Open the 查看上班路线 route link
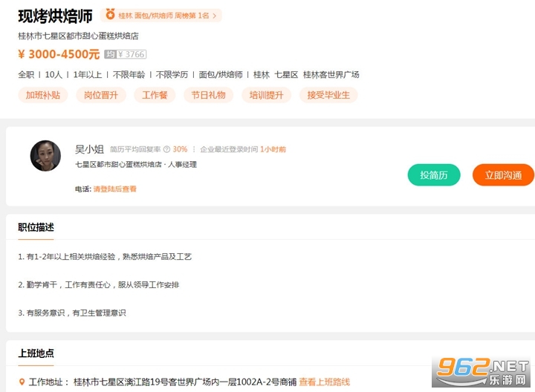The image size is (535, 392). [325, 382]
